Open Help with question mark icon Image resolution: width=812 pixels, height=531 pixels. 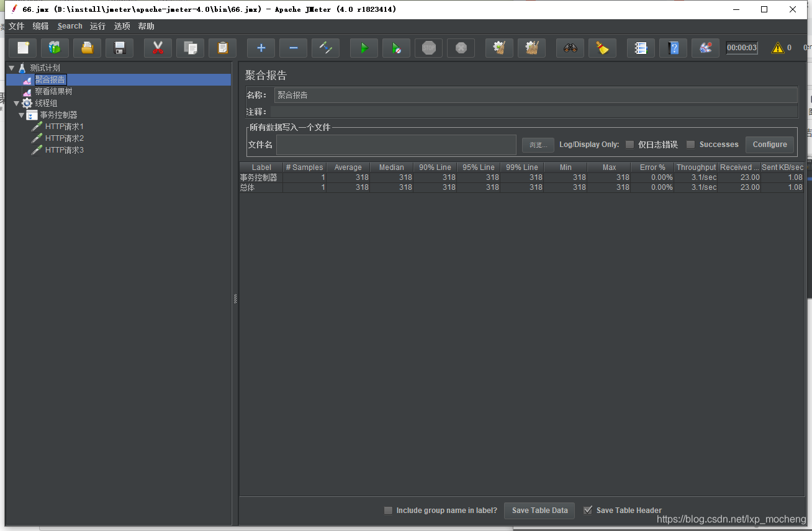point(674,48)
